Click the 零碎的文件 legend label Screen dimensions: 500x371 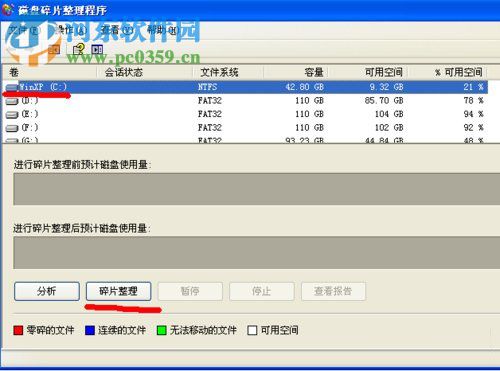click(x=50, y=330)
